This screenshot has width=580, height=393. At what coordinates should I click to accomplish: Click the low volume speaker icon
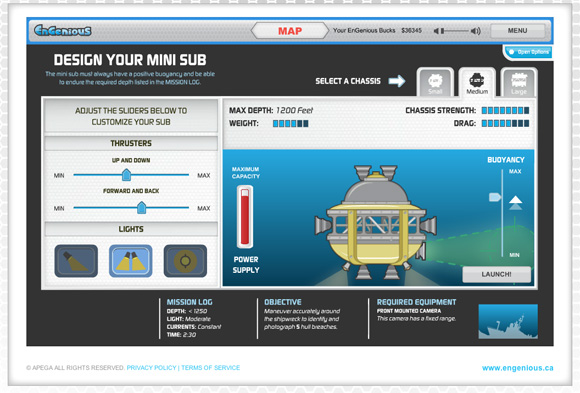click(x=436, y=31)
